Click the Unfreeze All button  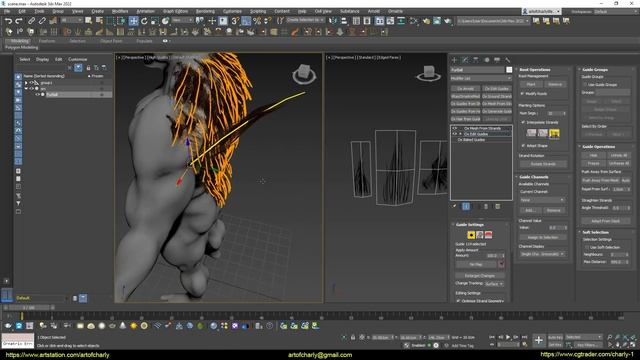[619, 163]
